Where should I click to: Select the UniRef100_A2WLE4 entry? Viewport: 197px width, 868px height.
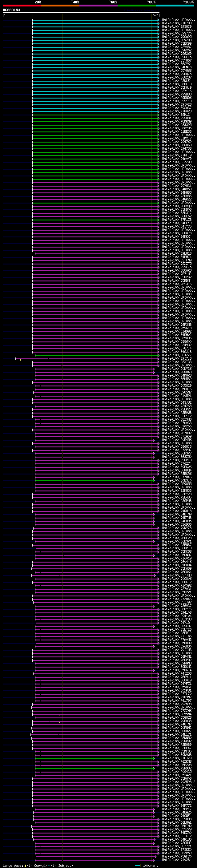pyautogui.click(x=177, y=81)
